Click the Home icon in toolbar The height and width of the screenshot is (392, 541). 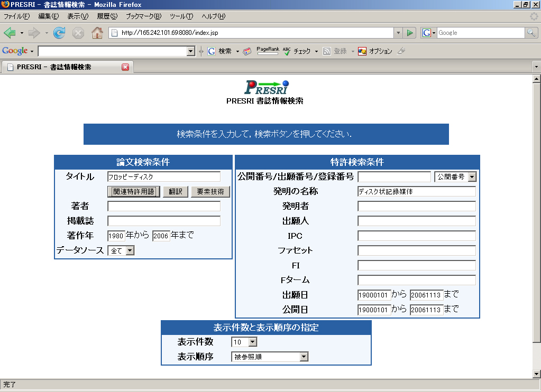coord(97,33)
